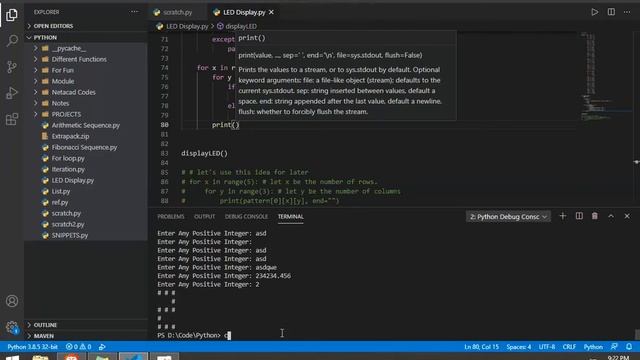Open scratch2.py file
The image size is (640, 360).
(x=86, y=224)
